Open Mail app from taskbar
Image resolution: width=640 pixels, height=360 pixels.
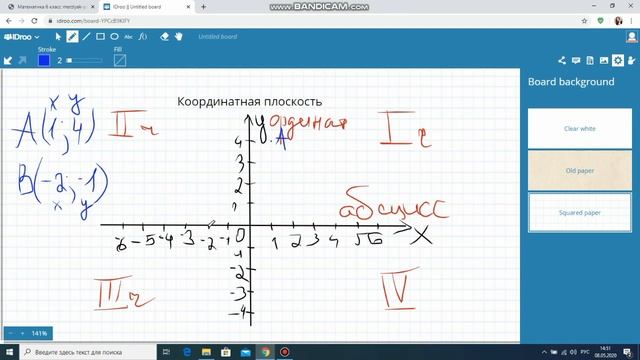point(245,352)
